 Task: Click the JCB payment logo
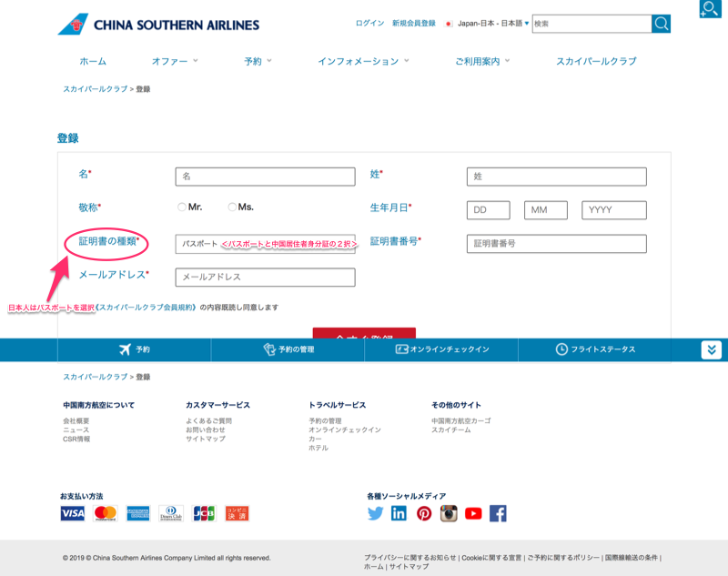click(x=204, y=513)
